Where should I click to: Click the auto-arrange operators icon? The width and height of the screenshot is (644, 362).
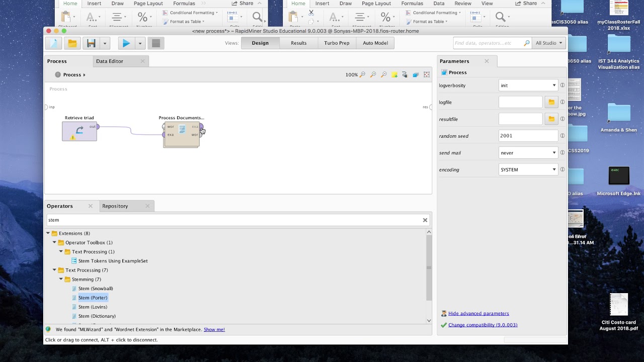405,75
